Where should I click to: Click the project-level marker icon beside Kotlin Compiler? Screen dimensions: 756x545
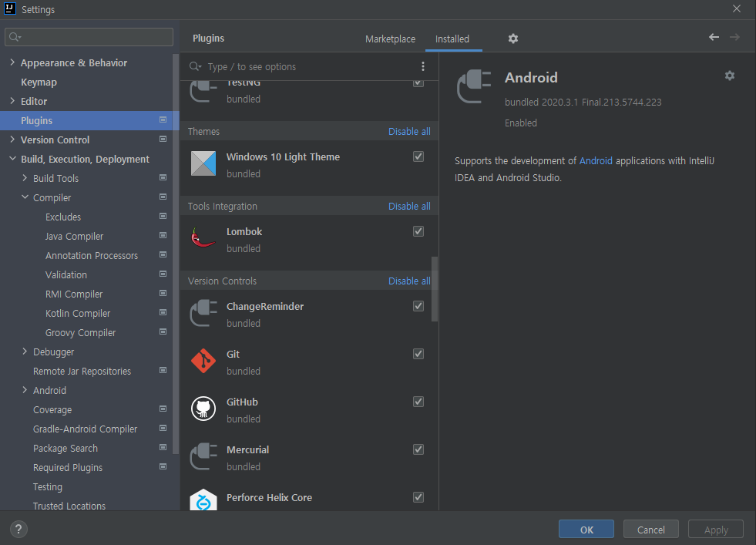click(163, 312)
